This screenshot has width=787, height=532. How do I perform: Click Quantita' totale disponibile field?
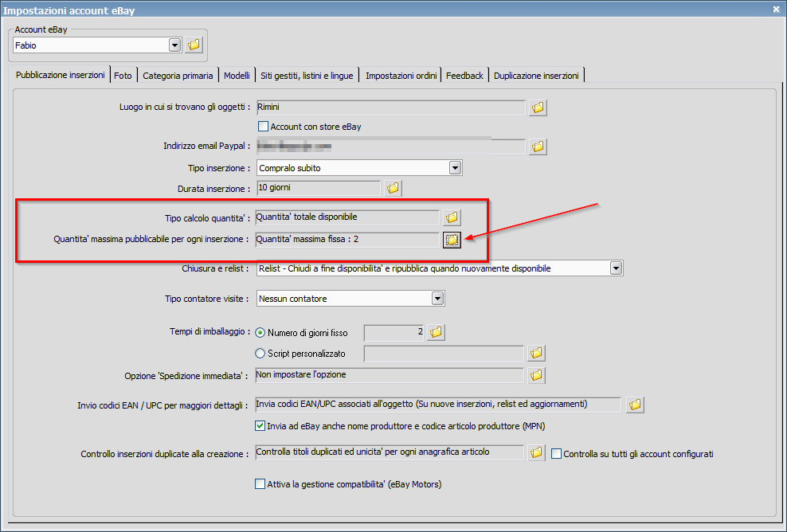(x=347, y=217)
